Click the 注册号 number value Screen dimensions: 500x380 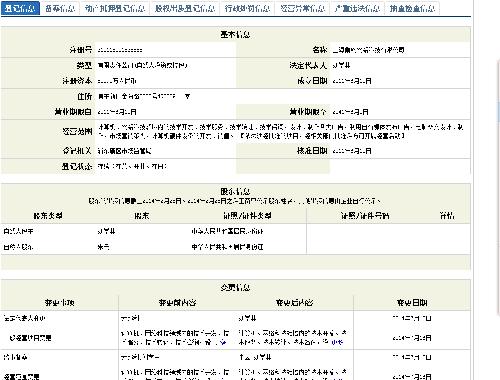[120, 50]
